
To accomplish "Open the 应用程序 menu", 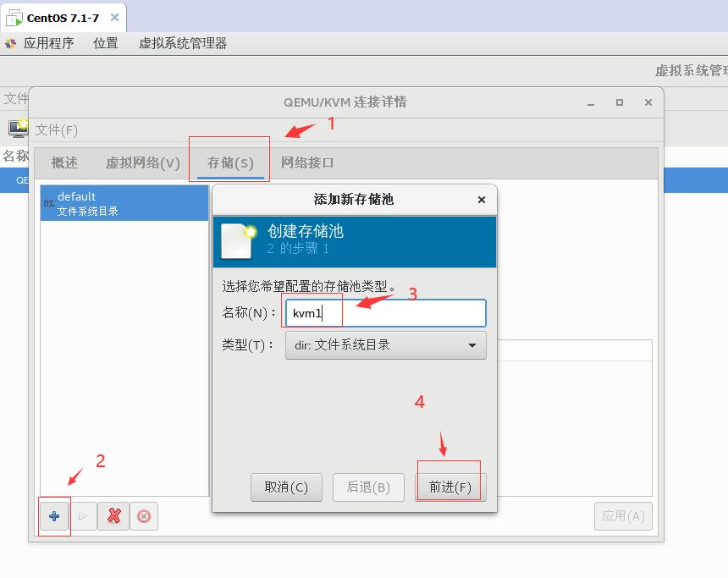I will (49, 44).
